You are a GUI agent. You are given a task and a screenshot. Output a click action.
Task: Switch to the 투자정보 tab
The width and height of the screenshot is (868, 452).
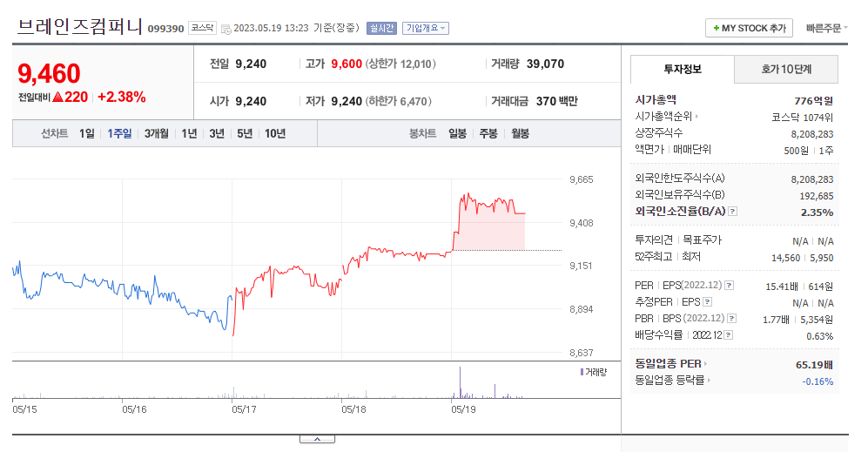(683, 70)
